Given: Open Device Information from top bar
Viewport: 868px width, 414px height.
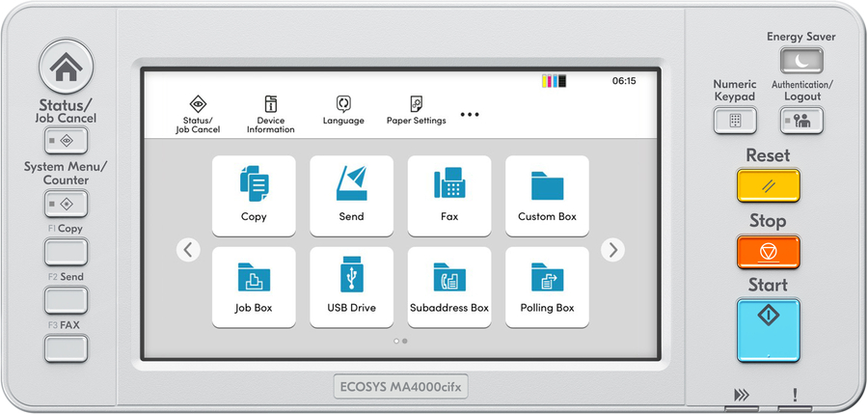Looking at the screenshot, I should coord(270,114).
